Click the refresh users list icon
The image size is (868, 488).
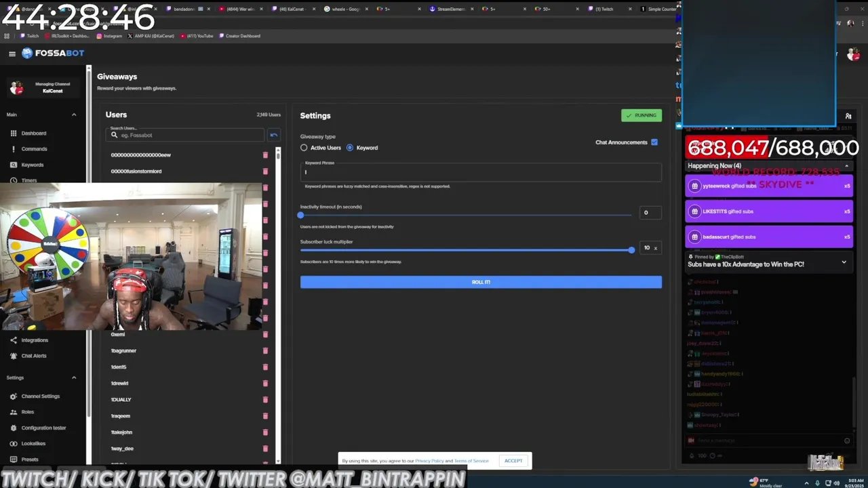273,135
